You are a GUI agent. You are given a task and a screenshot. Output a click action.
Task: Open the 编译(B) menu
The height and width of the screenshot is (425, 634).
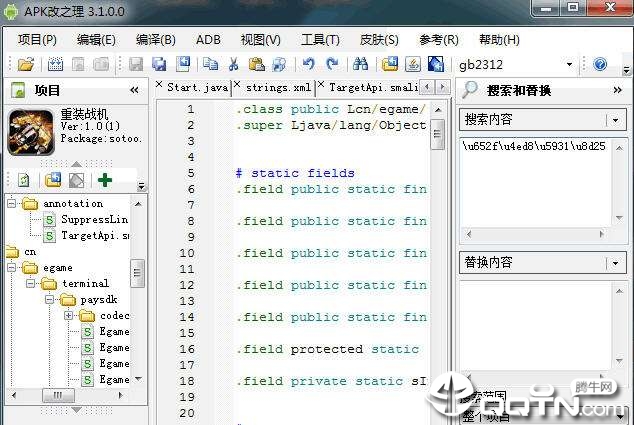click(155, 40)
